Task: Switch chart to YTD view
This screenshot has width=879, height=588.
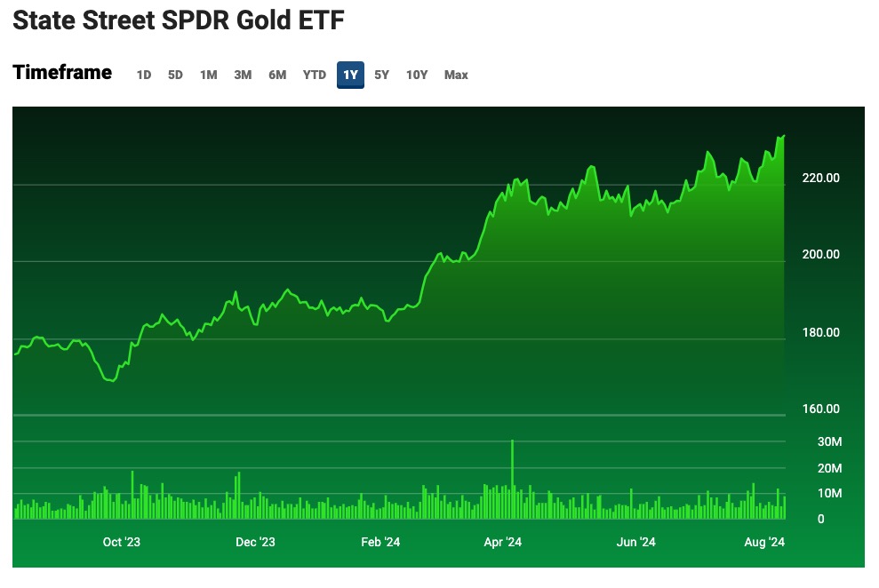Action: (x=315, y=75)
